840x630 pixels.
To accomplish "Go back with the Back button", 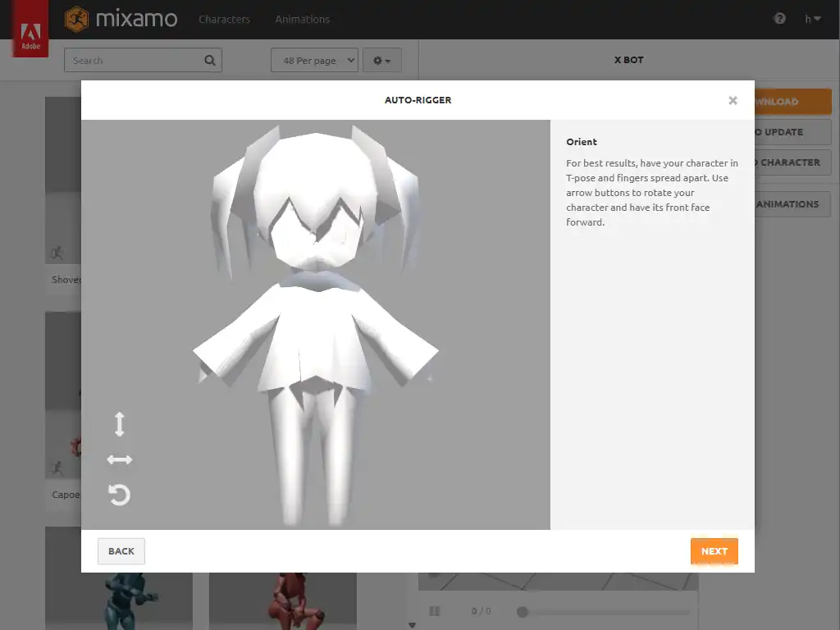I will 121,551.
